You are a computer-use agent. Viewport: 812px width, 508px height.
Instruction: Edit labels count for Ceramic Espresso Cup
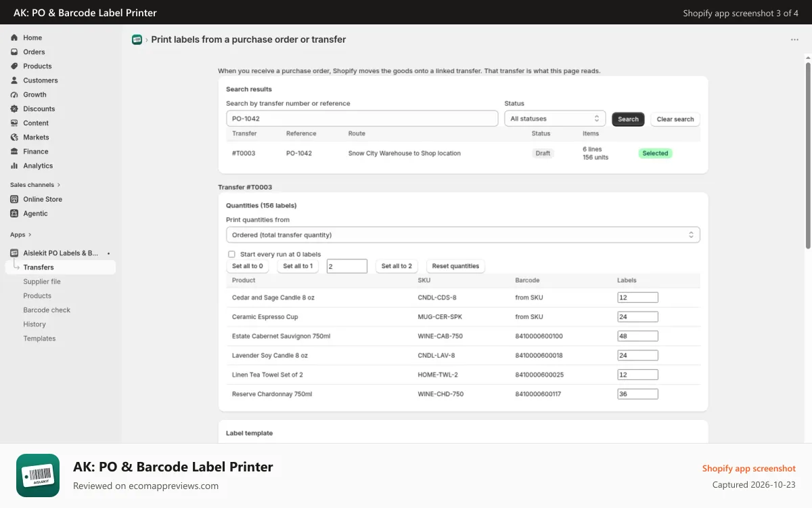[x=637, y=317]
